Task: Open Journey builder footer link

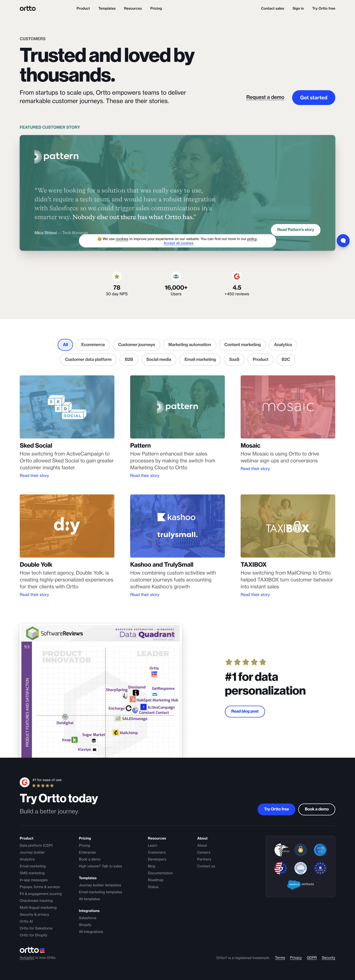Action: coord(32,853)
